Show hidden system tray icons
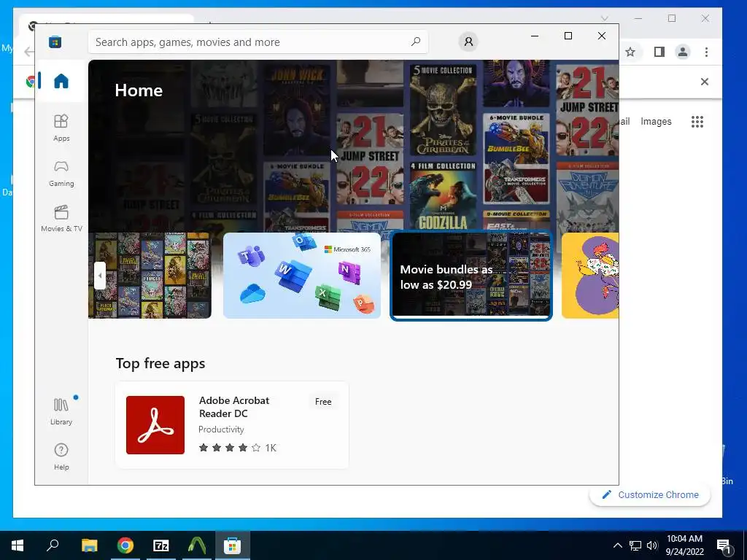Screen dimensions: 747x560 tap(617, 545)
